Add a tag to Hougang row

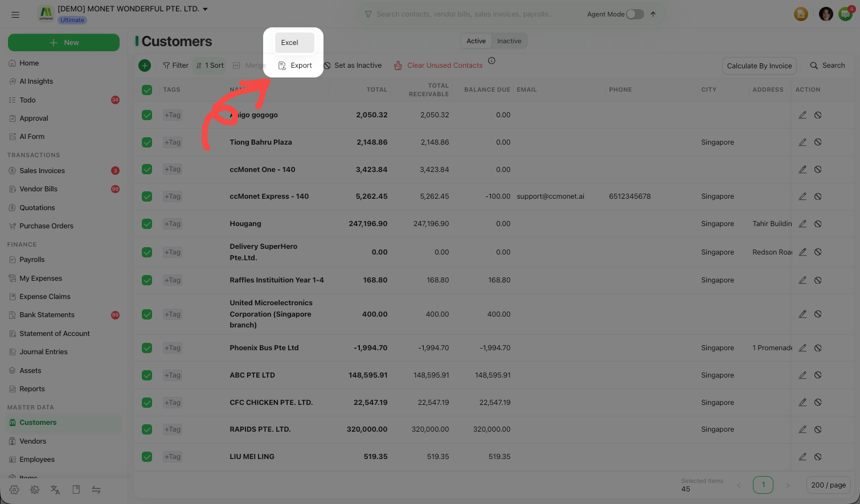pyautogui.click(x=173, y=224)
